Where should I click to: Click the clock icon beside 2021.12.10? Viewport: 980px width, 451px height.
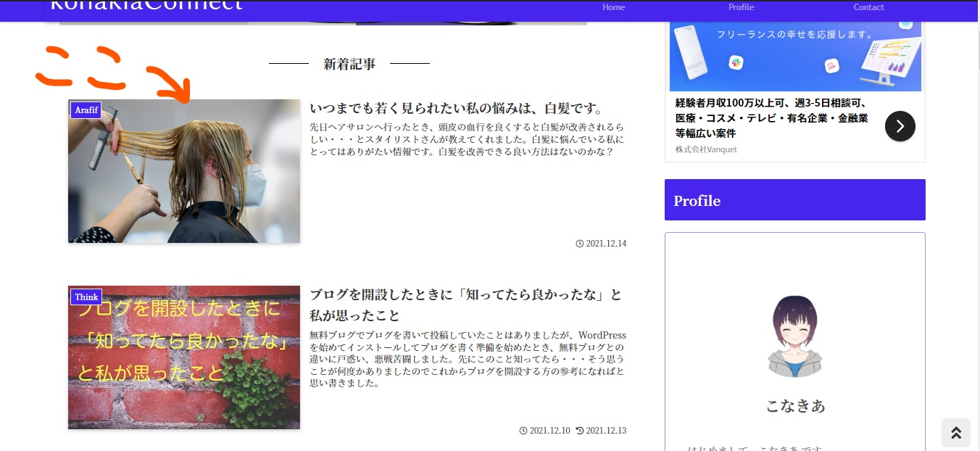tap(522, 431)
